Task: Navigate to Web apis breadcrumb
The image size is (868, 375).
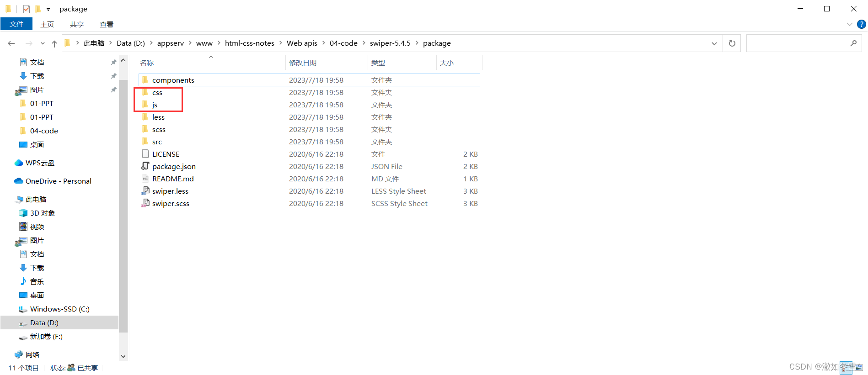Action: coord(302,43)
